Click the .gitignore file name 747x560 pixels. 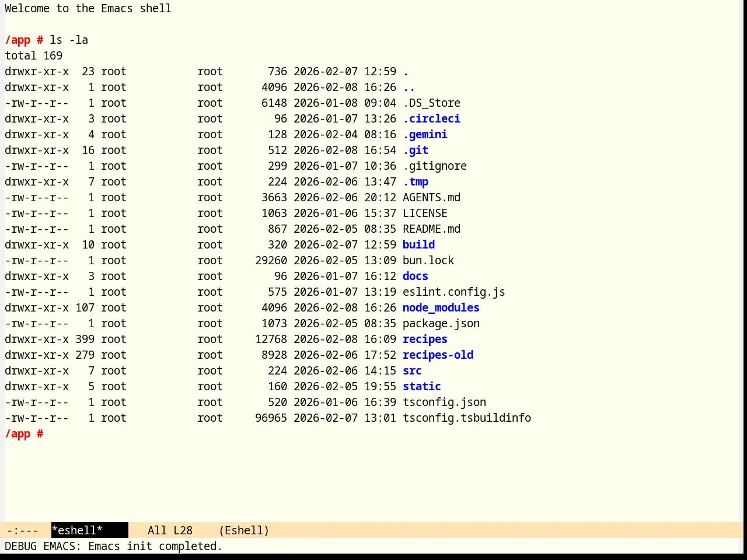coord(435,166)
